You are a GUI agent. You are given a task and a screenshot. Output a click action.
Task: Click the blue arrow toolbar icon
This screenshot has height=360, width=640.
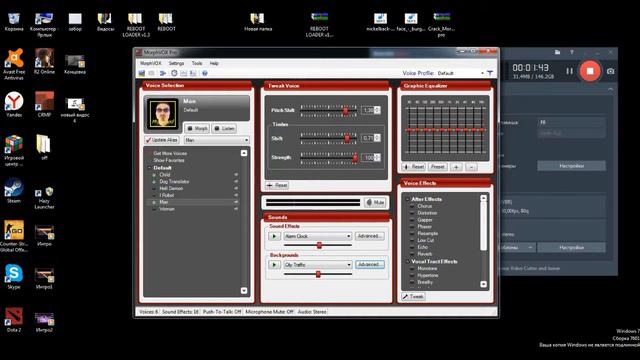point(163,73)
